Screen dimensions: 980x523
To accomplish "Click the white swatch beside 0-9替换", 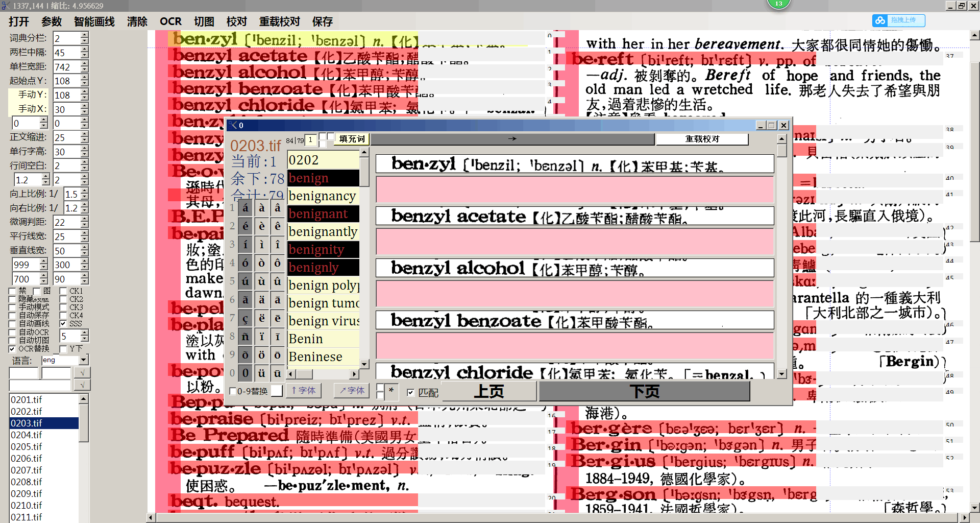I will point(277,391).
